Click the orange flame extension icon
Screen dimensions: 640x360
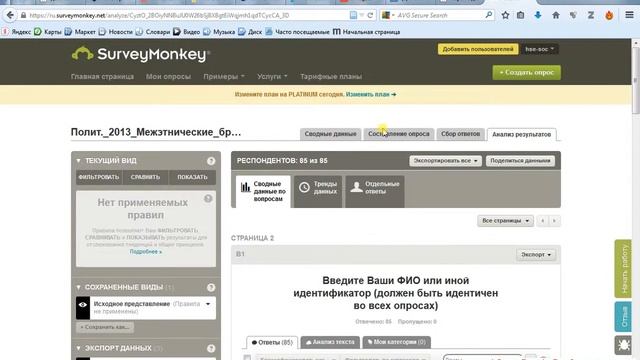609,16
